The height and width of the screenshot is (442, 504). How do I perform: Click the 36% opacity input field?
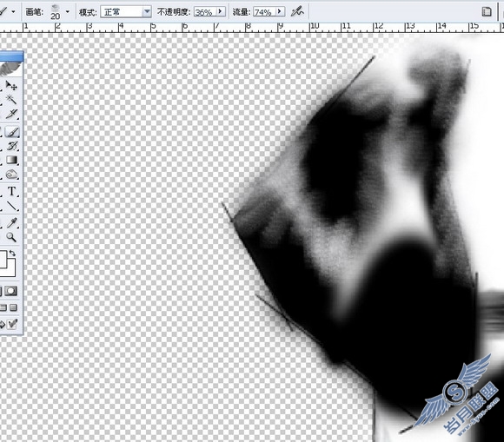pos(205,12)
